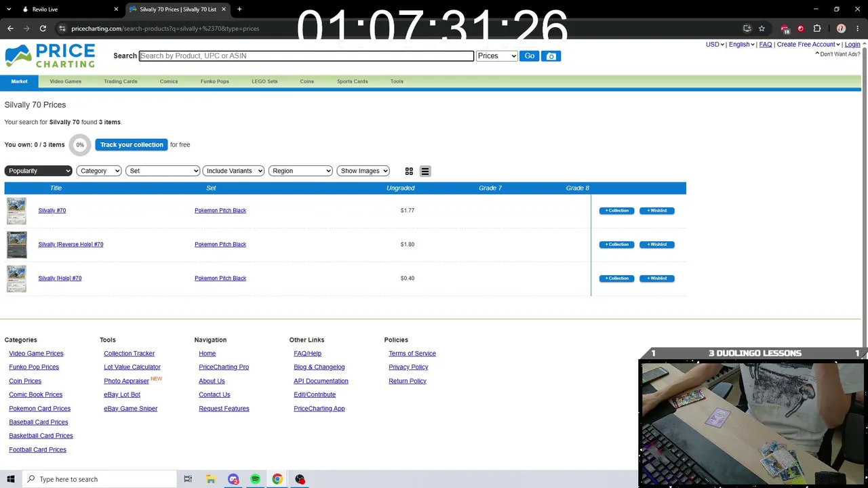Viewport: 868px width, 488px height.
Task: Add Silvally Holo #70 to Wishlist
Action: pos(657,279)
